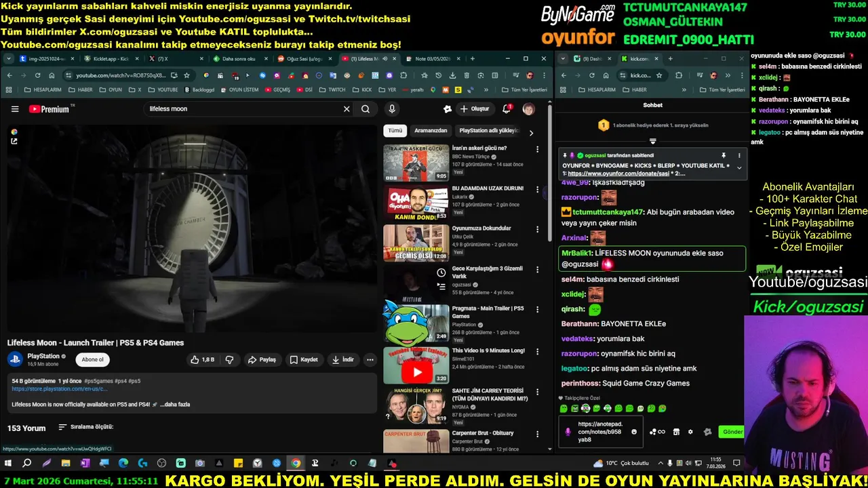
Task: Dislike the Lifeless Moon video
Action: click(x=229, y=359)
